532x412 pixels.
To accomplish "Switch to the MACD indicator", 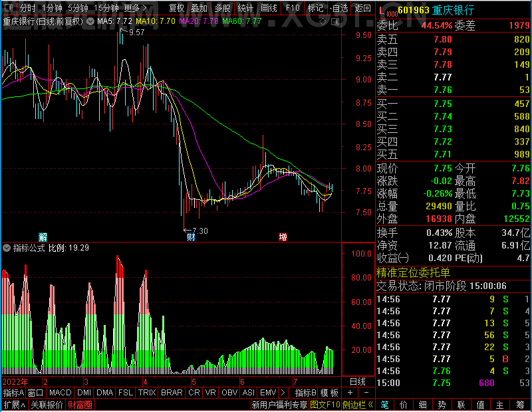I will click(61, 393).
